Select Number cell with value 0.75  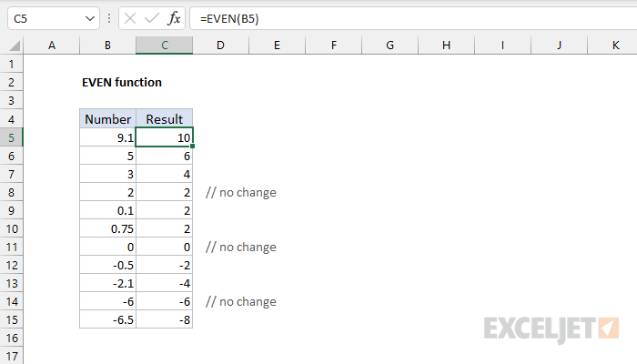(107, 228)
